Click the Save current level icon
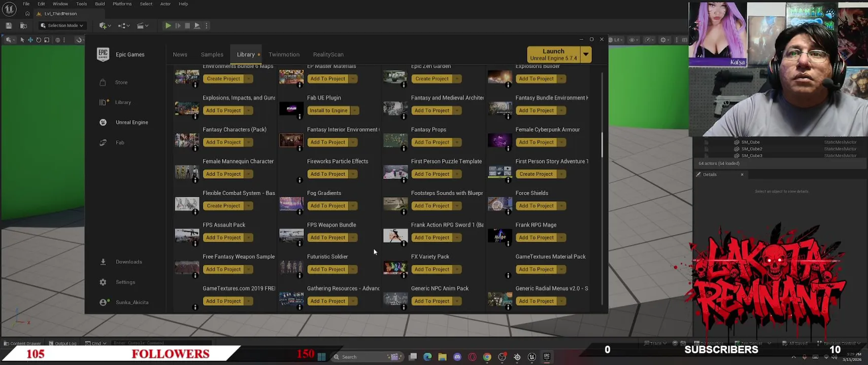This screenshot has height=365, width=868. (9, 25)
